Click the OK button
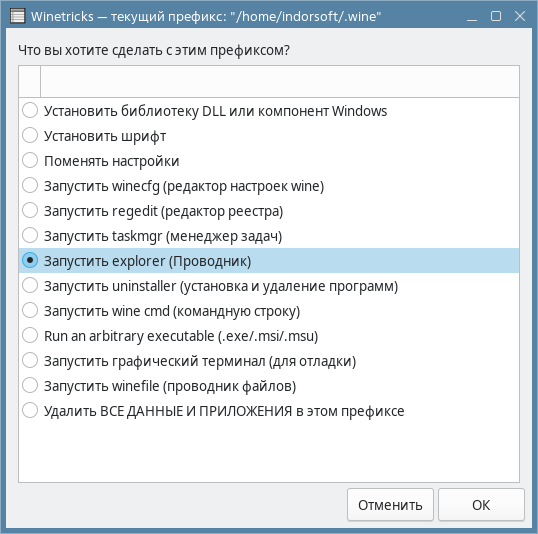This screenshot has width=538, height=534. click(x=481, y=505)
